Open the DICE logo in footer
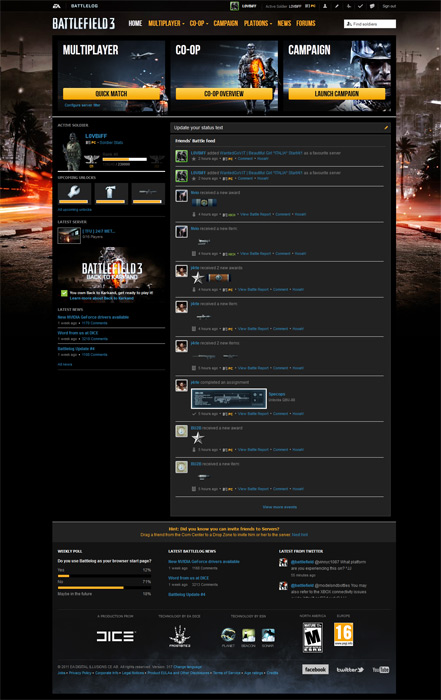This screenshot has height=700, width=441. pyautogui.click(x=115, y=636)
